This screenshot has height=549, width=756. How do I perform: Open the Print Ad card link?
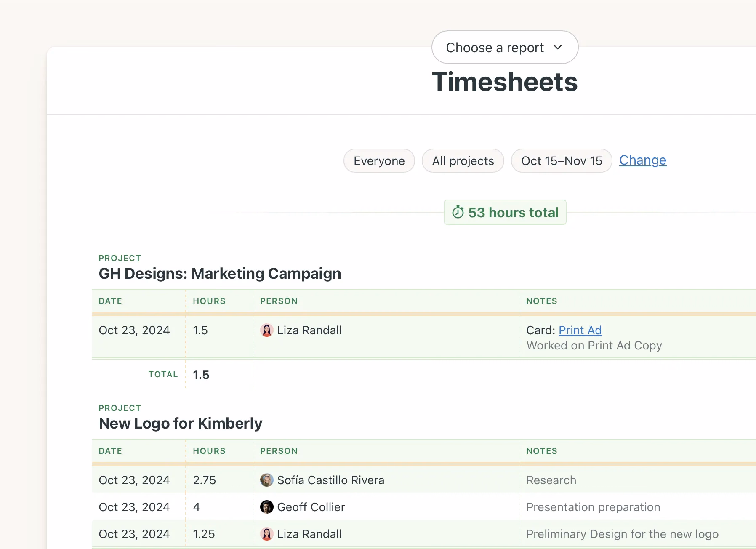tap(580, 330)
